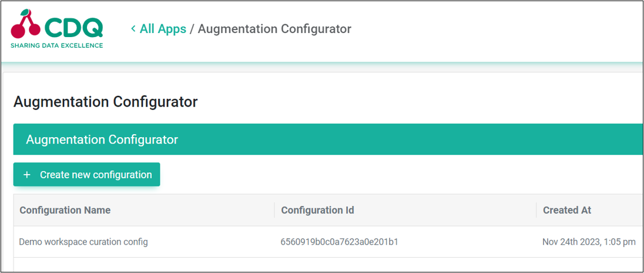Sort by the Created At column header
644x273 pixels.
567,210
